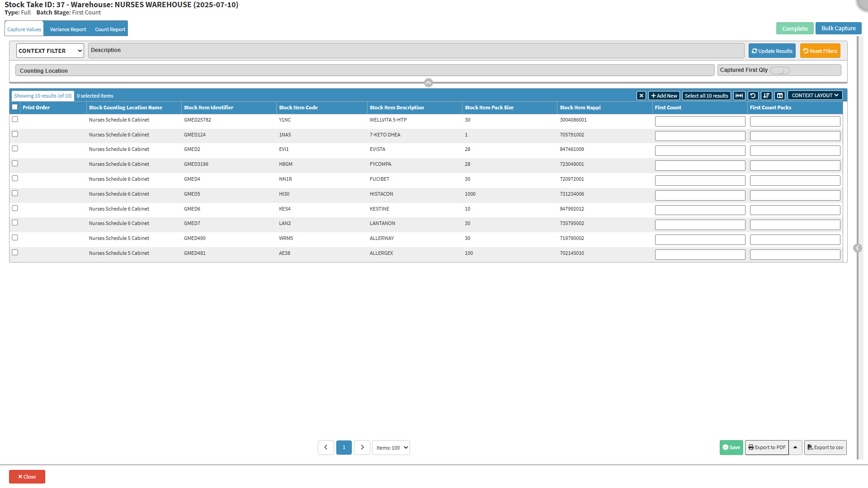Click the fit column widths icon

tap(739, 96)
